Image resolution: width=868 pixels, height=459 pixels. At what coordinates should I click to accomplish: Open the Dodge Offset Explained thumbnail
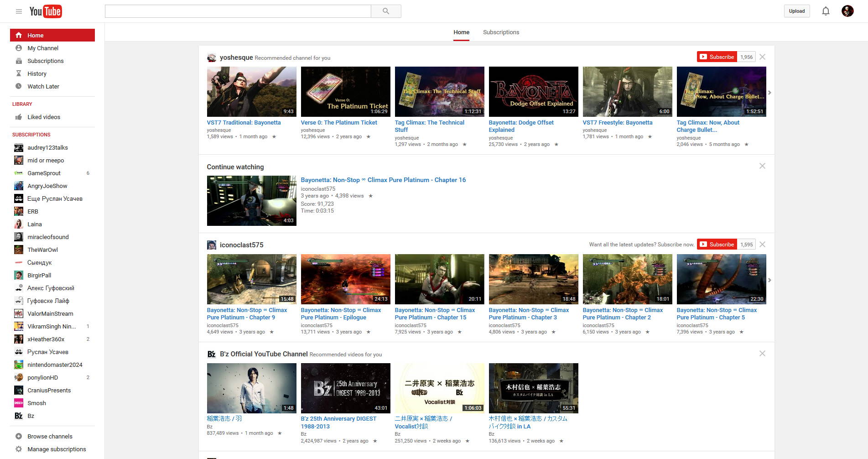(x=533, y=92)
